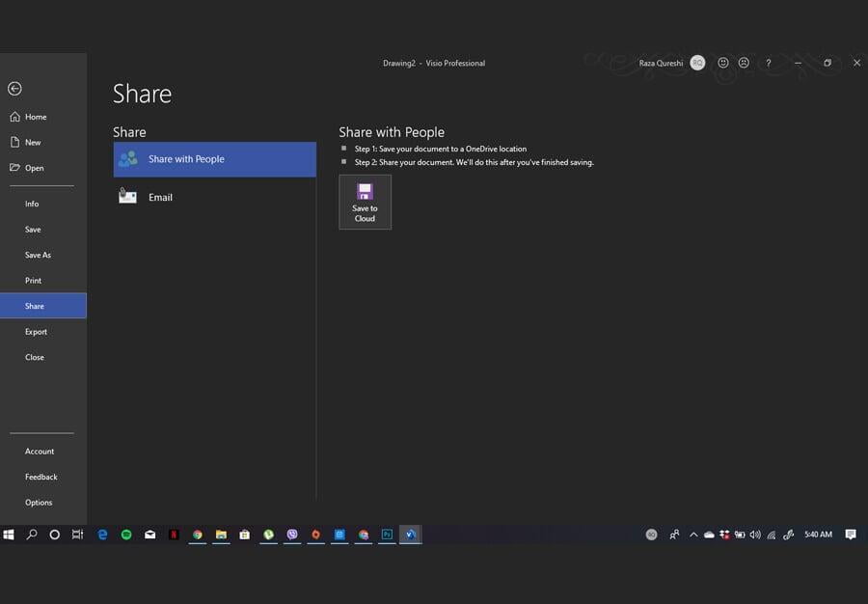868x604 pixels.
Task: Select Share with People option
Action: coord(215,159)
